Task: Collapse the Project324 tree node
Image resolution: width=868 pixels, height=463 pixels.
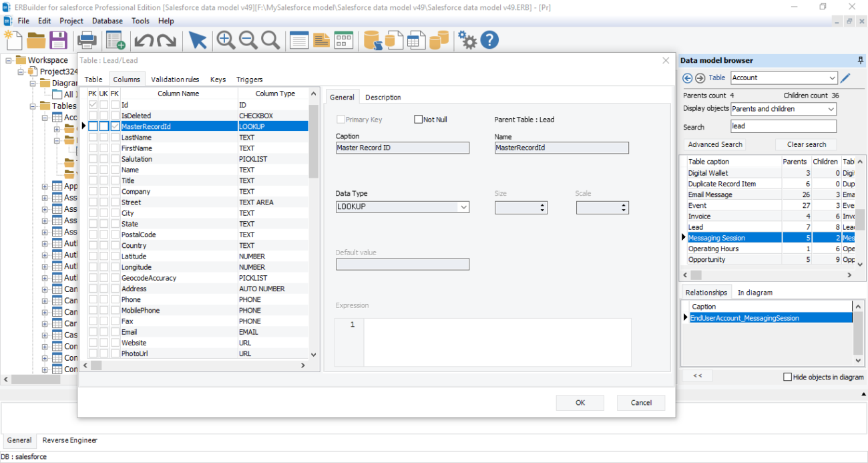Action: [21, 71]
